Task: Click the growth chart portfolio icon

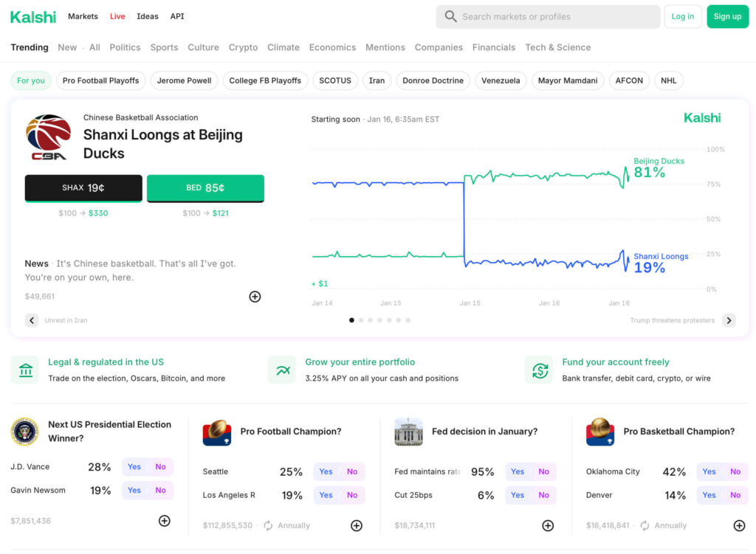Action: pos(283,370)
